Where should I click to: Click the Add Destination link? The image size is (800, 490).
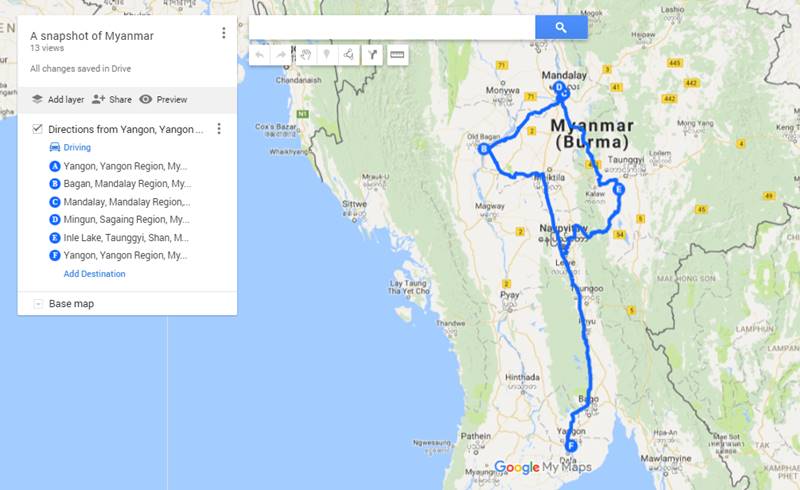click(x=94, y=274)
